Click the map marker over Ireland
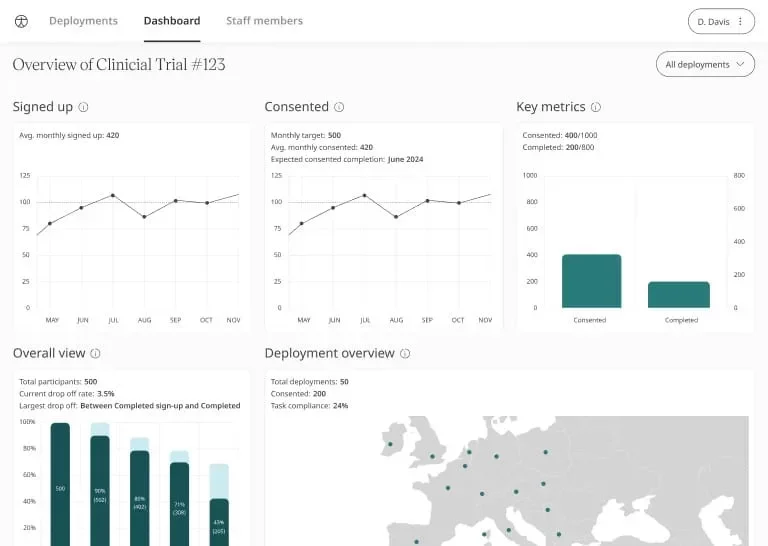The width and height of the screenshot is (768, 546). [x=388, y=445]
